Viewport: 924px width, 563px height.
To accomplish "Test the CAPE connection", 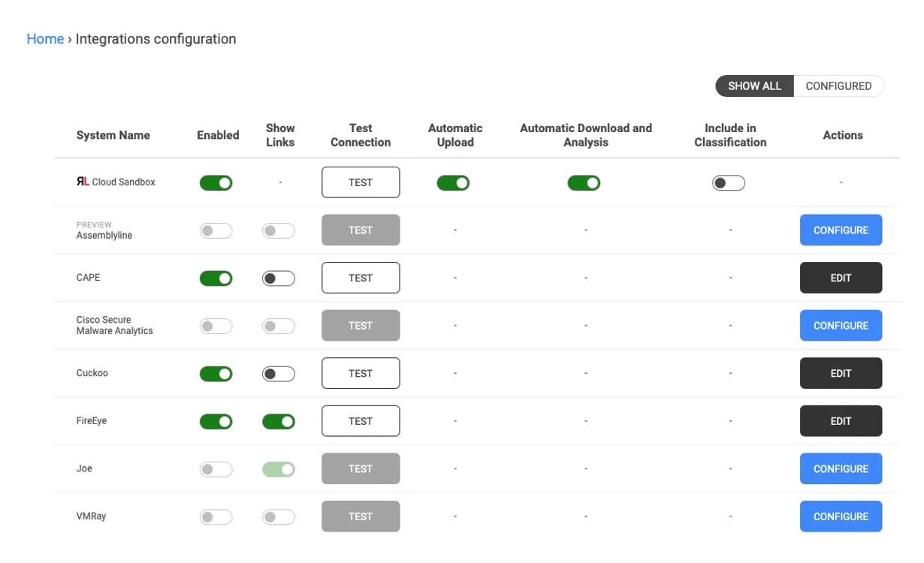I will pyautogui.click(x=361, y=278).
